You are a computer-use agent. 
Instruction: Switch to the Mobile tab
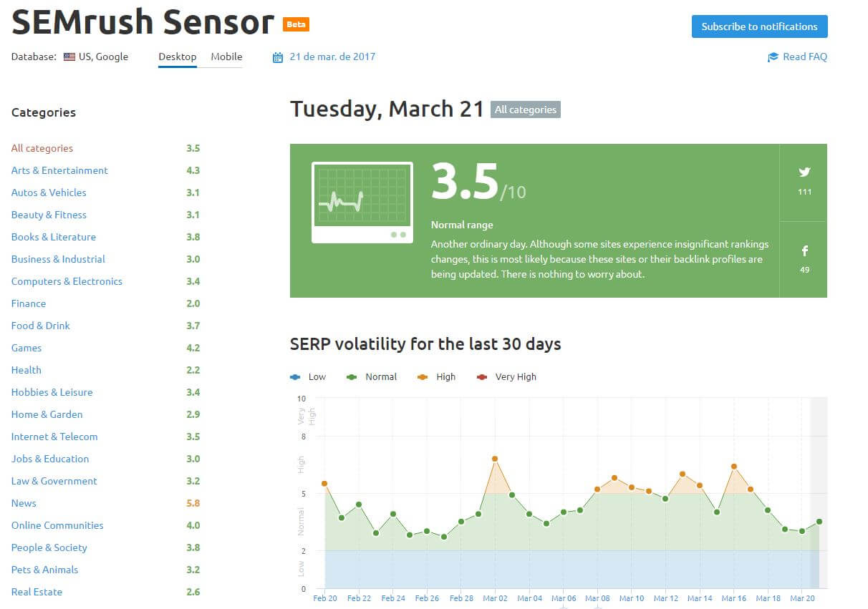click(x=226, y=57)
